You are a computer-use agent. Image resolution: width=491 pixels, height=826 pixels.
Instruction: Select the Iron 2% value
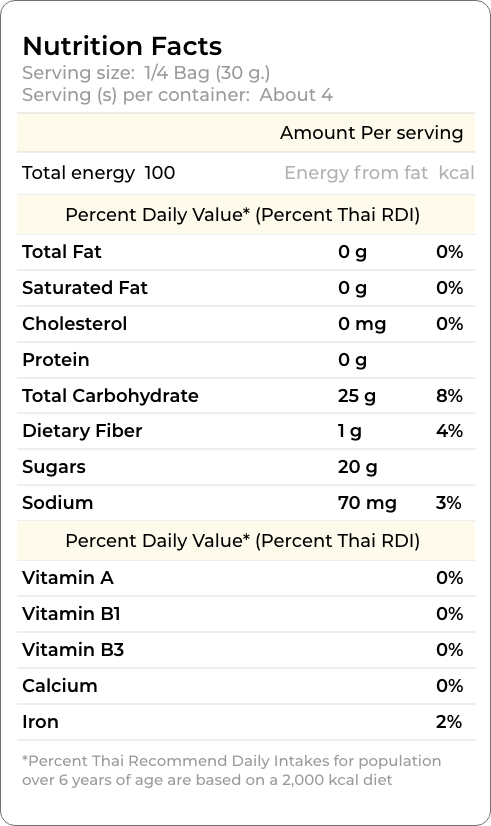pyautogui.click(x=449, y=722)
